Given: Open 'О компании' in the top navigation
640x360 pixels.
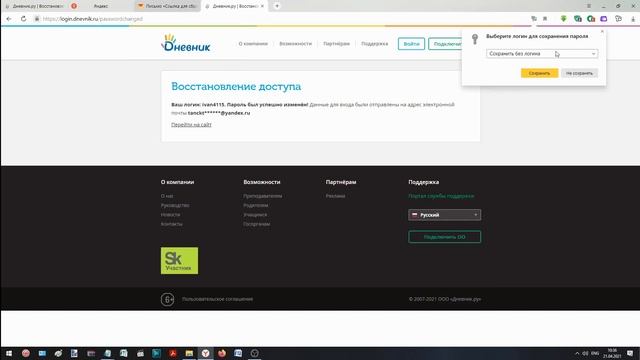Looking at the screenshot, I should coord(253,44).
